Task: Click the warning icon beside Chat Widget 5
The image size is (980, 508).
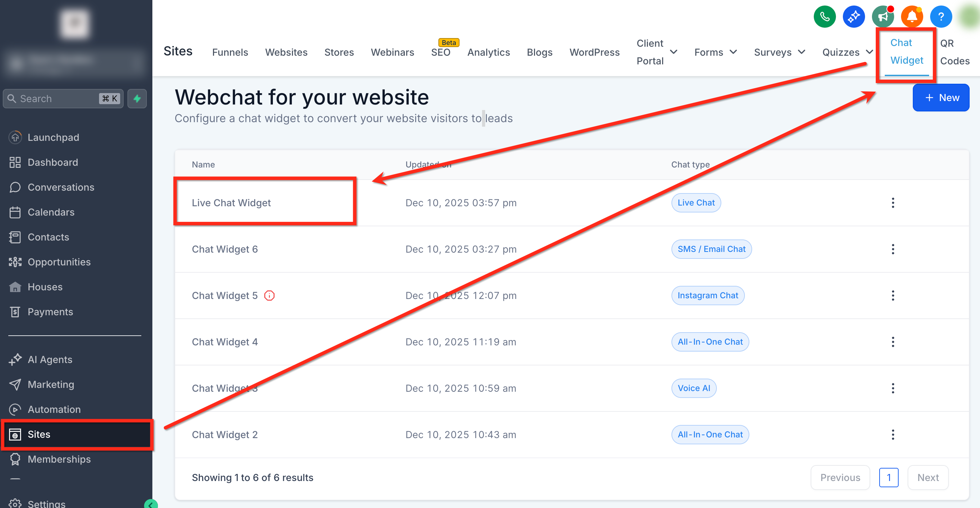Action: tap(269, 296)
